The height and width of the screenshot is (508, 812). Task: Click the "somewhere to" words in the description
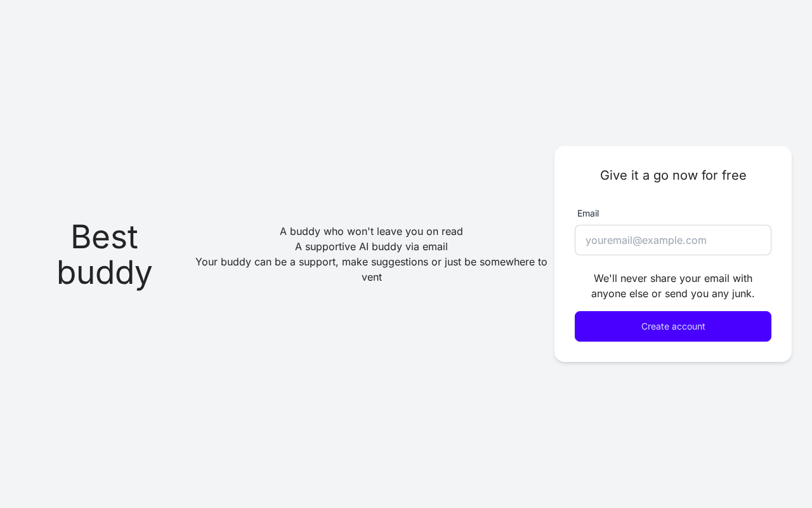point(513,262)
